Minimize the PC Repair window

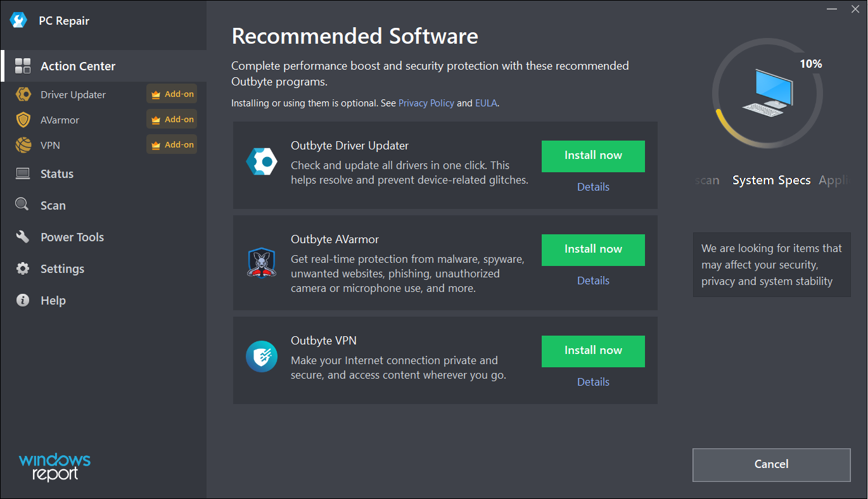tap(832, 8)
